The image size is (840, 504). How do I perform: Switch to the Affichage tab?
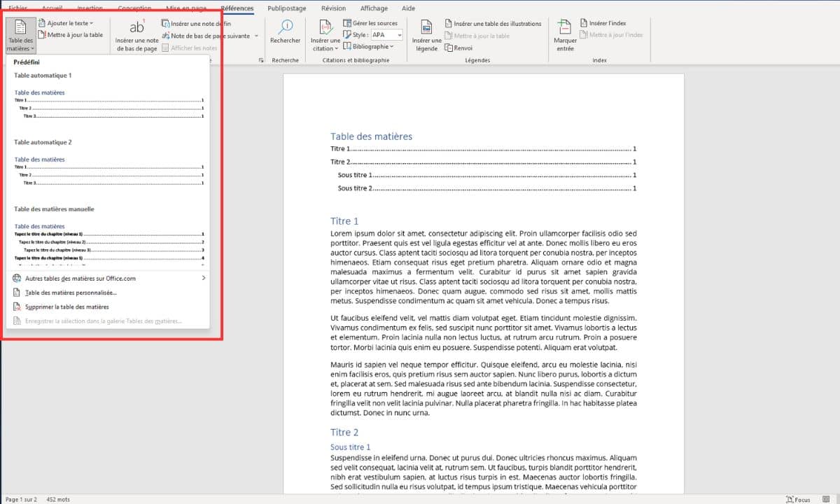(x=373, y=8)
